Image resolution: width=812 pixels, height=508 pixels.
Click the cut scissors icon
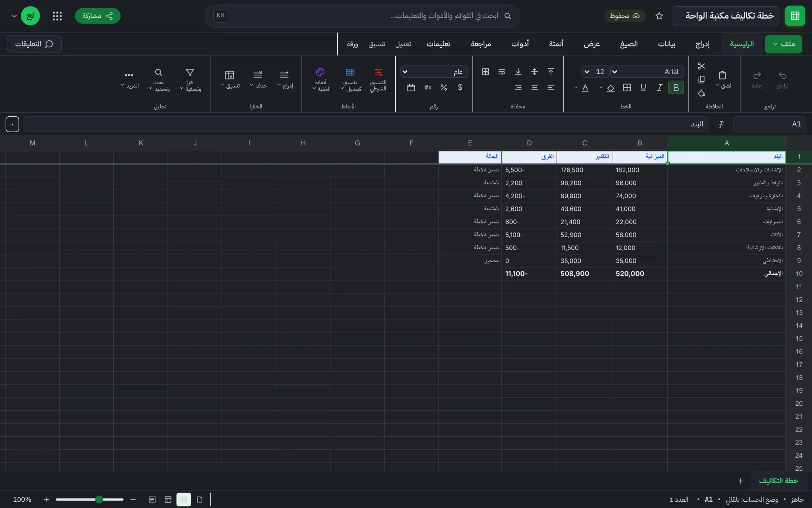[x=701, y=66]
